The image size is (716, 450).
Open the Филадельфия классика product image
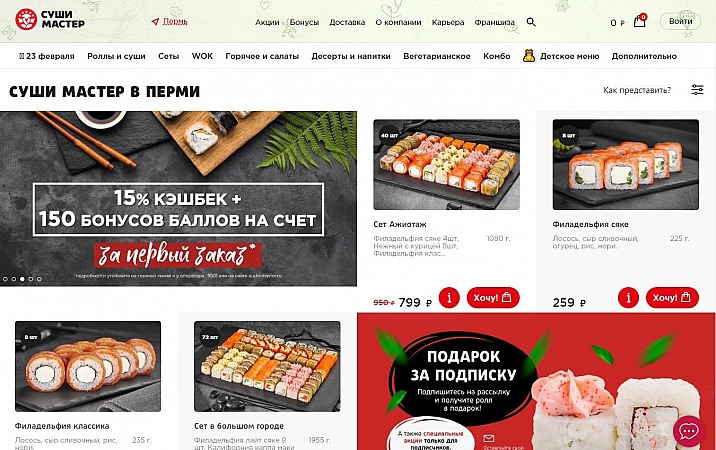point(88,366)
